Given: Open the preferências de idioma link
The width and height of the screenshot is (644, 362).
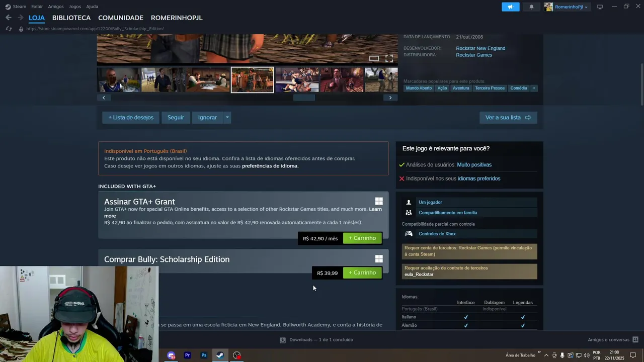Looking at the screenshot, I should click(x=270, y=166).
